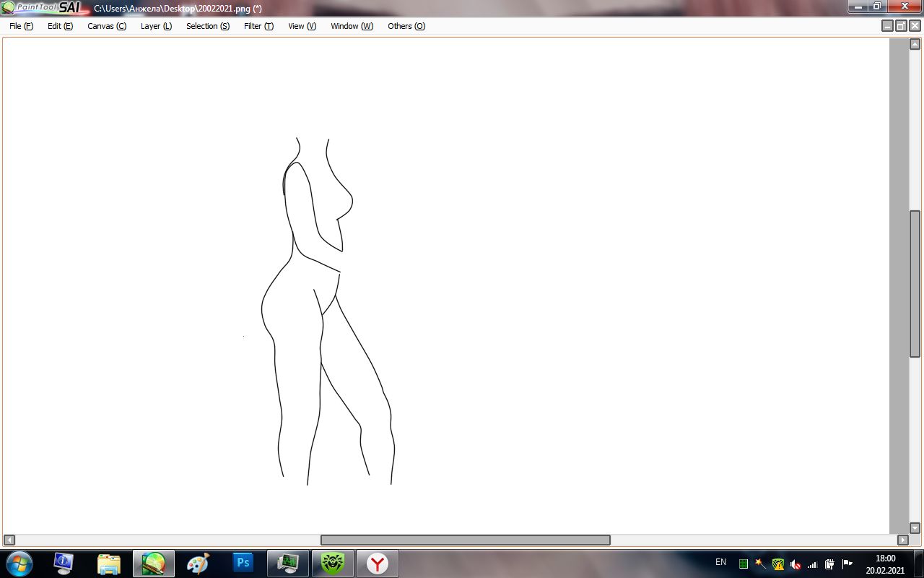Click the muted volume tray icon
The width and height of the screenshot is (924, 578).
pos(796,564)
